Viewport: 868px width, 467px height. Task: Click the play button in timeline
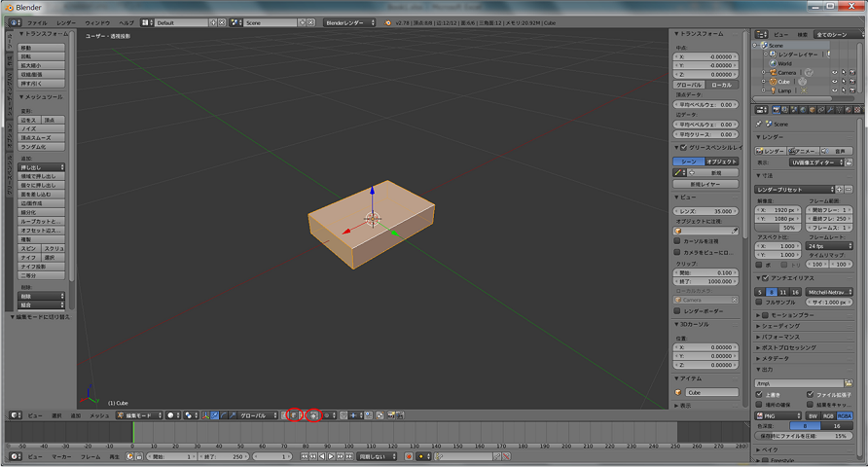(x=331, y=456)
